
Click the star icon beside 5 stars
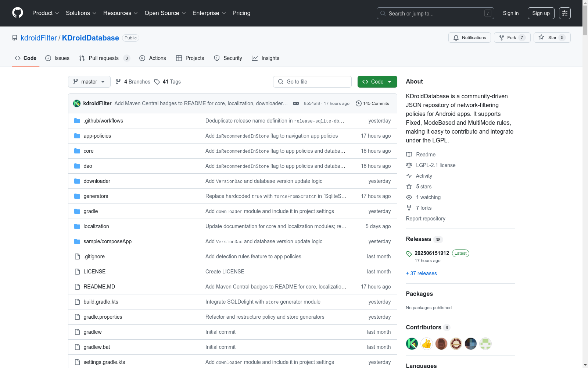[x=409, y=187]
